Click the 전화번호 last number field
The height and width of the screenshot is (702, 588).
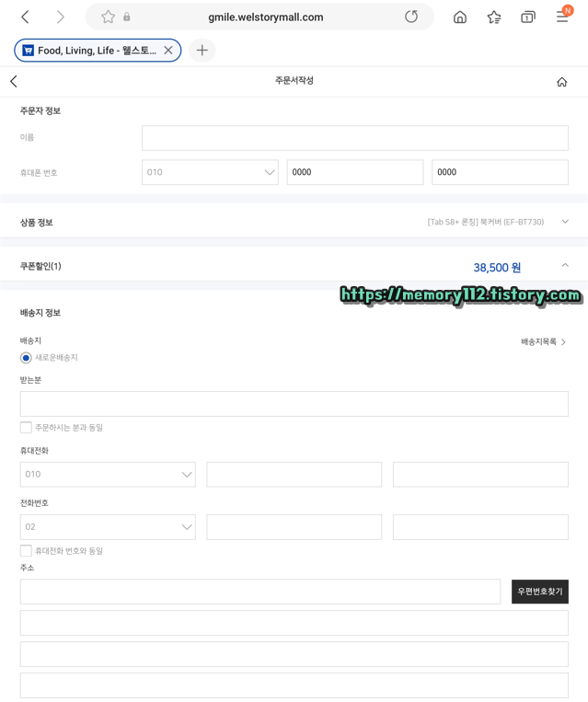[x=480, y=527]
